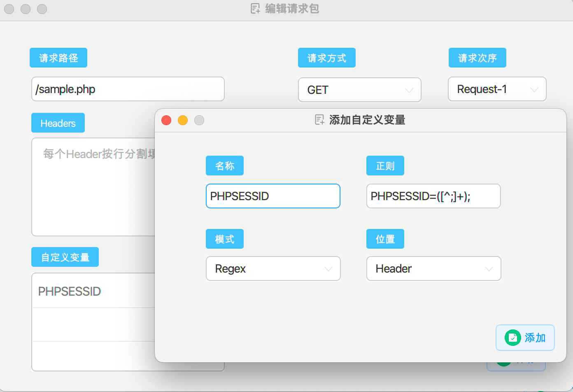Click the 名称 label in the dialog
Image resolution: width=573 pixels, height=392 pixels.
(225, 166)
